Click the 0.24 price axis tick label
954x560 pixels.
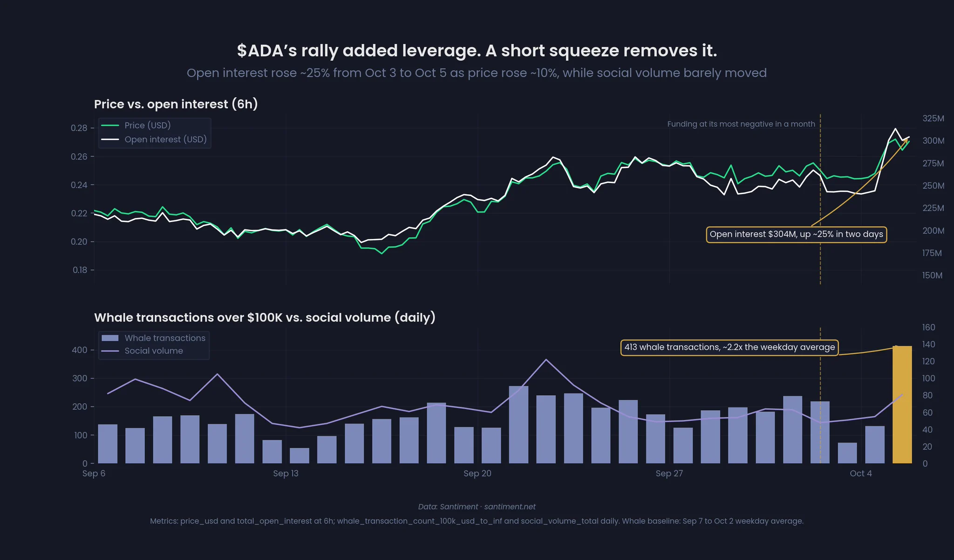[79, 185]
